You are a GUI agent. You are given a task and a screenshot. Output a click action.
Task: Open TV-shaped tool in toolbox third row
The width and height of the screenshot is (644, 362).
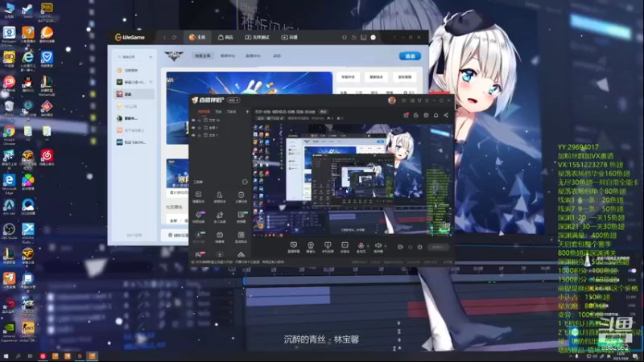(220, 237)
